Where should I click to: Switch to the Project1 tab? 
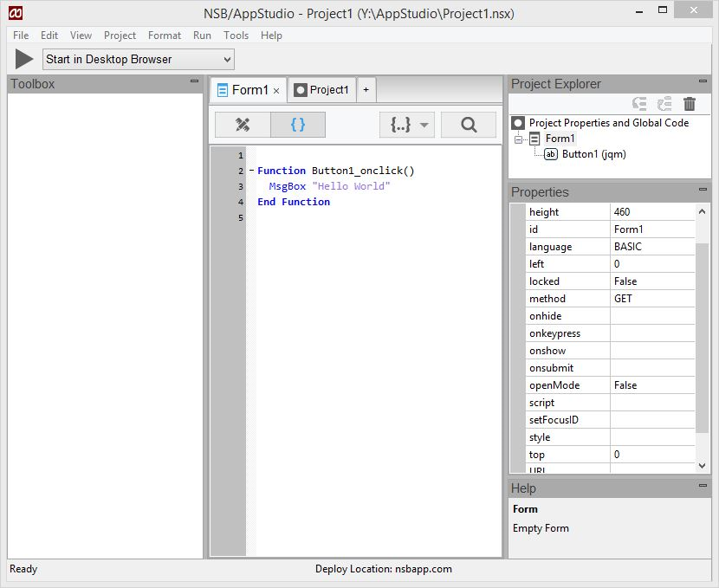click(x=321, y=90)
